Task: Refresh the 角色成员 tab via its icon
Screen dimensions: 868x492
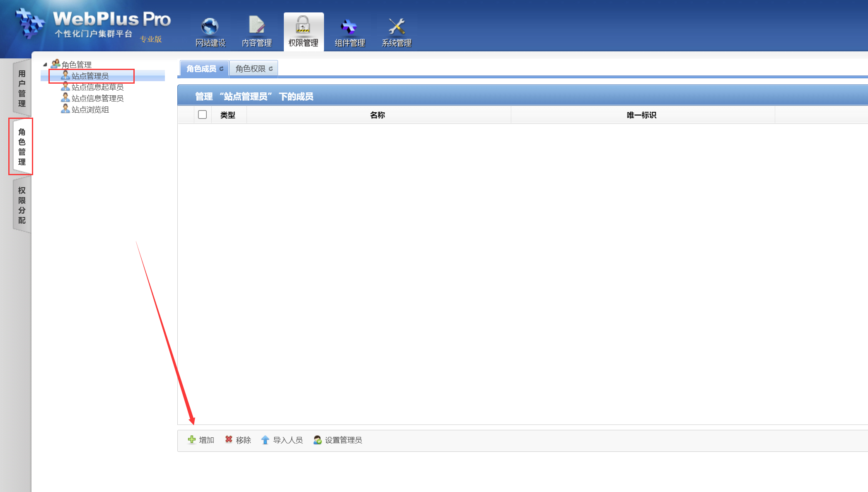Action: tap(222, 69)
